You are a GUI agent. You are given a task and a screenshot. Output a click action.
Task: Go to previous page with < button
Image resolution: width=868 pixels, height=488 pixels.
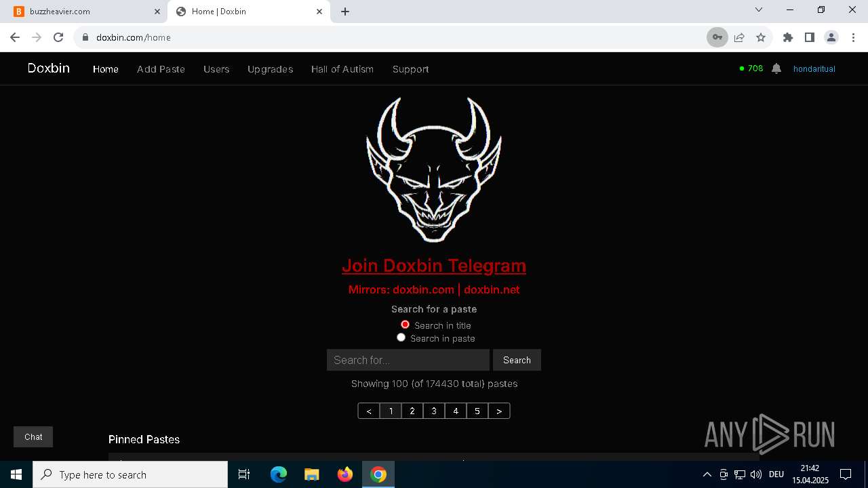point(369,411)
